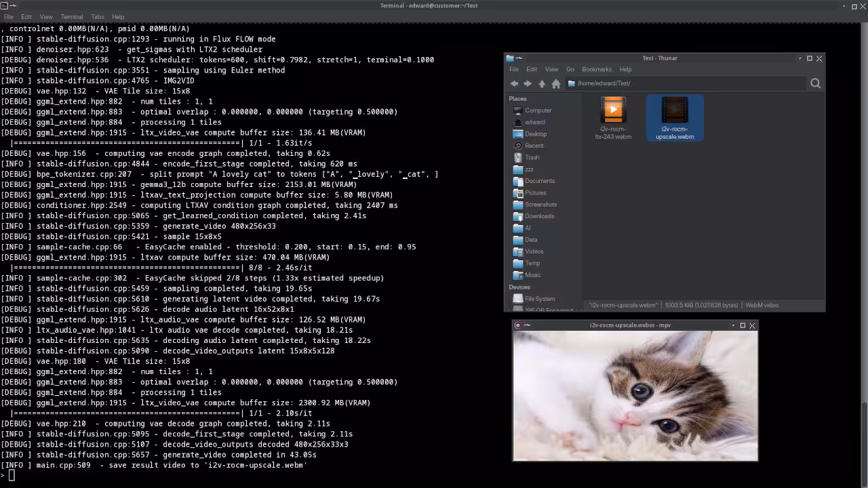Image resolution: width=868 pixels, height=488 pixels.
Task: Click the terminal line "save result video to"
Action: click(154, 465)
